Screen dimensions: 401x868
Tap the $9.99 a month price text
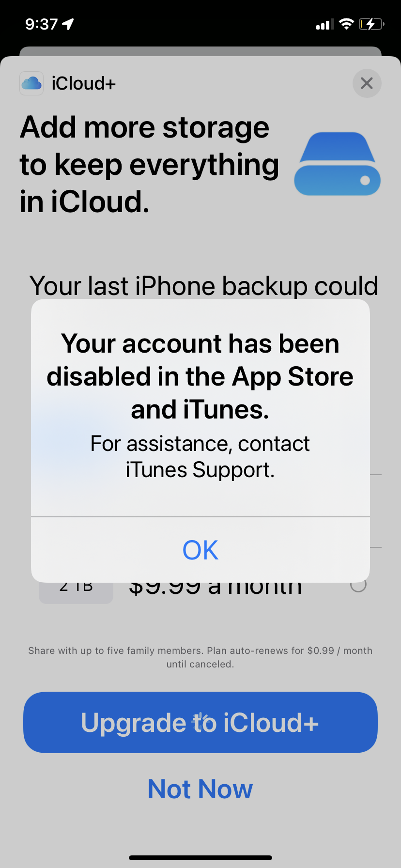[x=216, y=588]
